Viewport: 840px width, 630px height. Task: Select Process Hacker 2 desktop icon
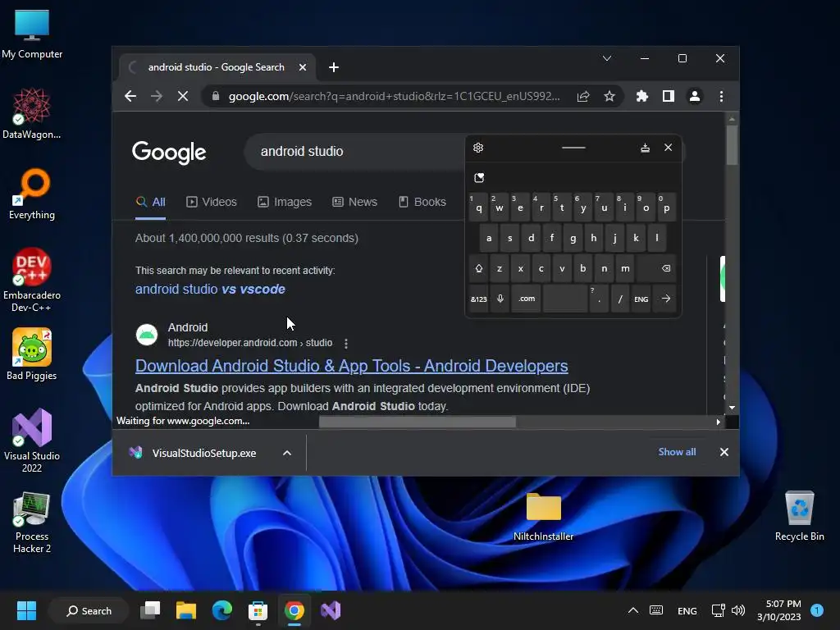coord(32,523)
